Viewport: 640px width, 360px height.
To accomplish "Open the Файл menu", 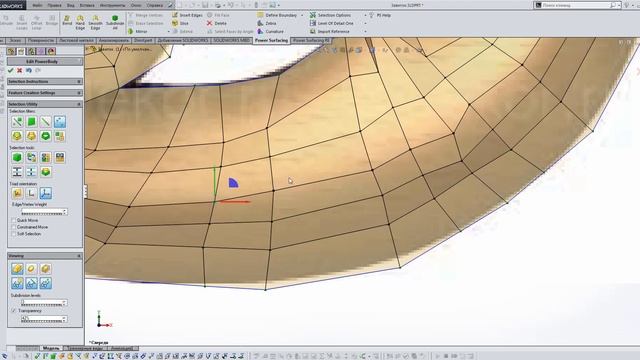I will coord(37,5).
